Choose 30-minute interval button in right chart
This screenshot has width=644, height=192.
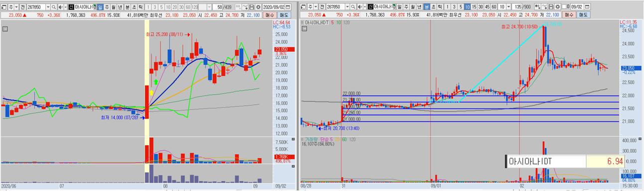[x=481, y=7]
